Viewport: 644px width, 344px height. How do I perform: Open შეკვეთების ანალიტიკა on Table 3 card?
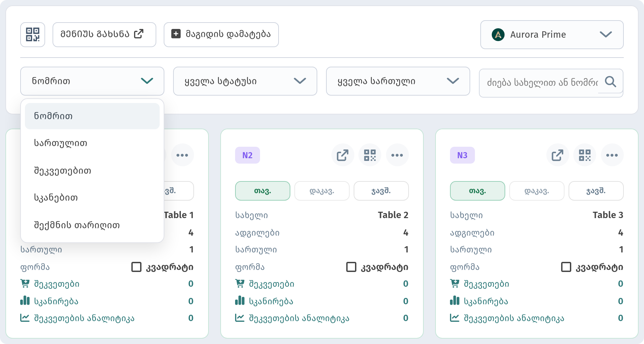[x=507, y=318]
